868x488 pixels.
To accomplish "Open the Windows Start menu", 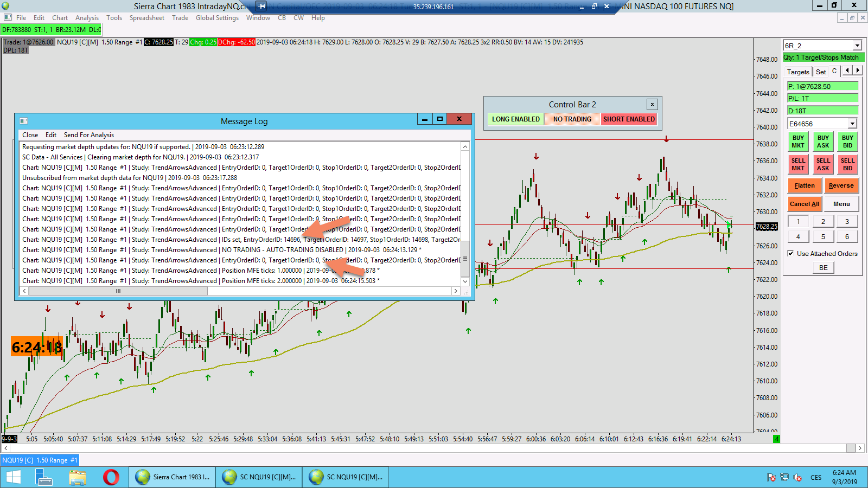I will coord(14,477).
